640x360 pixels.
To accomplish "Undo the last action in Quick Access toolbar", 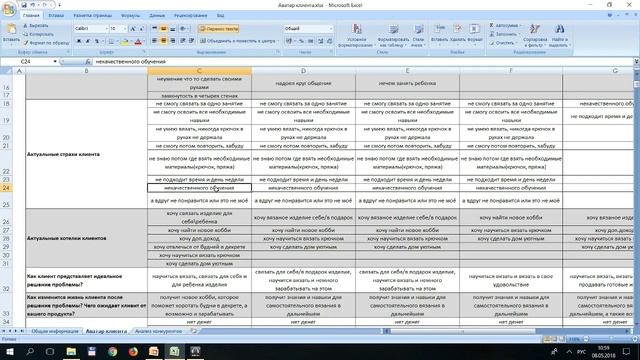I will click(x=33, y=5).
